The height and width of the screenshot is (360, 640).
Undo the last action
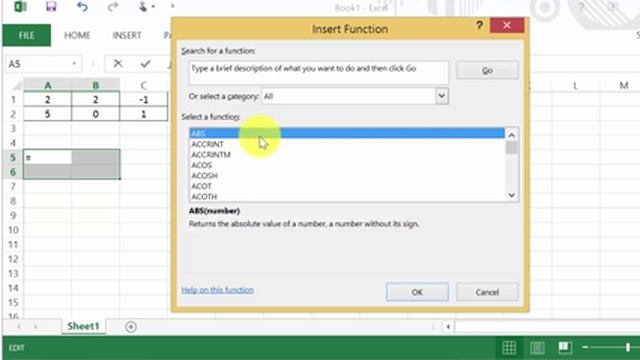82,7
